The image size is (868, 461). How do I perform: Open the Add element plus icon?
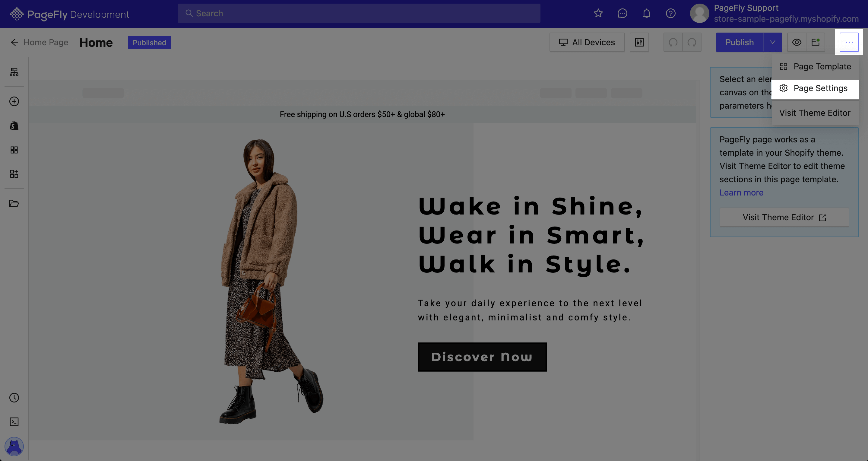pos(14,101)
